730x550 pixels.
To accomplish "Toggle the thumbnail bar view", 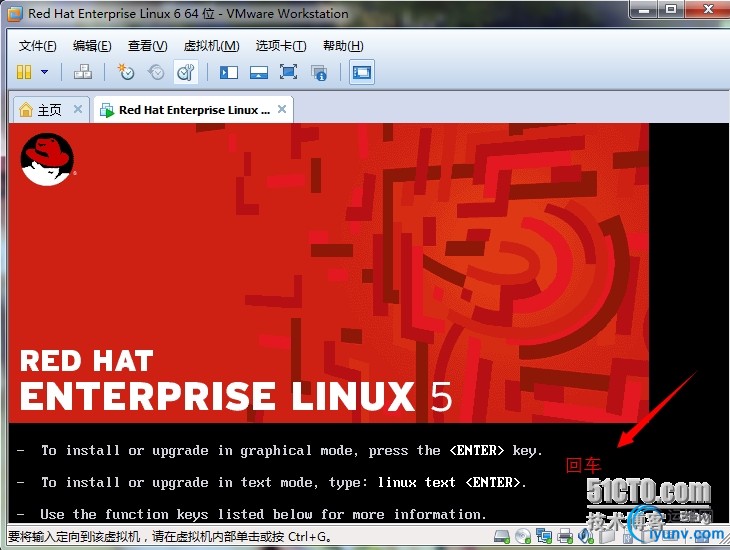I will 259,72.
